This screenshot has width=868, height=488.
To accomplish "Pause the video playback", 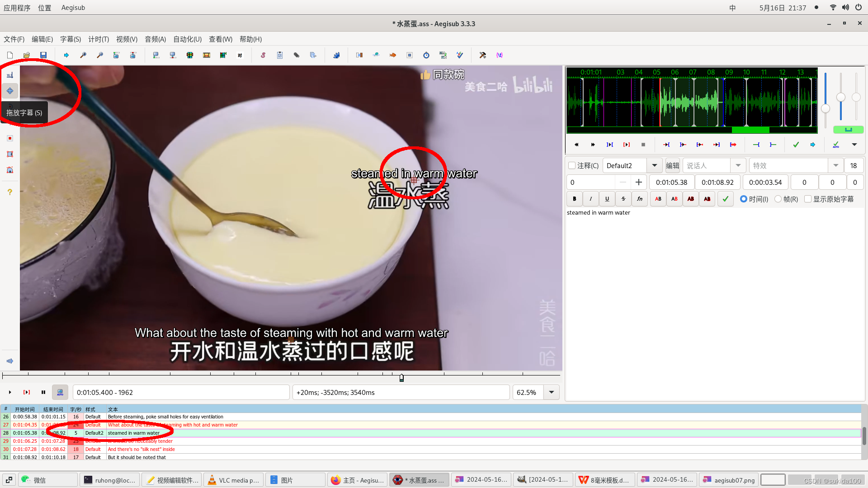I will [x=43, y=392].
